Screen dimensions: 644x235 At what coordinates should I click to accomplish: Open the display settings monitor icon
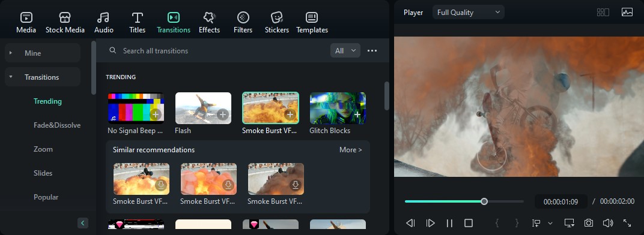click(569, 223)
